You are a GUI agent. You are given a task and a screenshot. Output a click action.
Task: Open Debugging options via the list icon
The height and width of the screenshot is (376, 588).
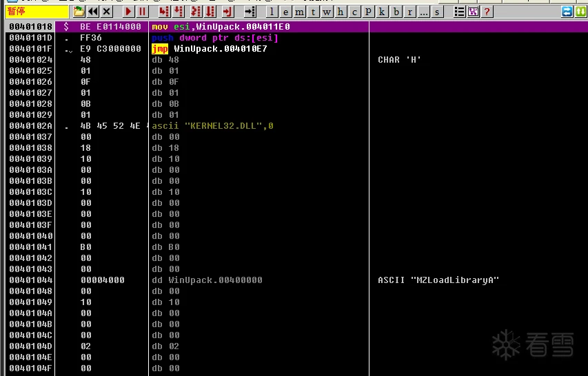[459, 12]
